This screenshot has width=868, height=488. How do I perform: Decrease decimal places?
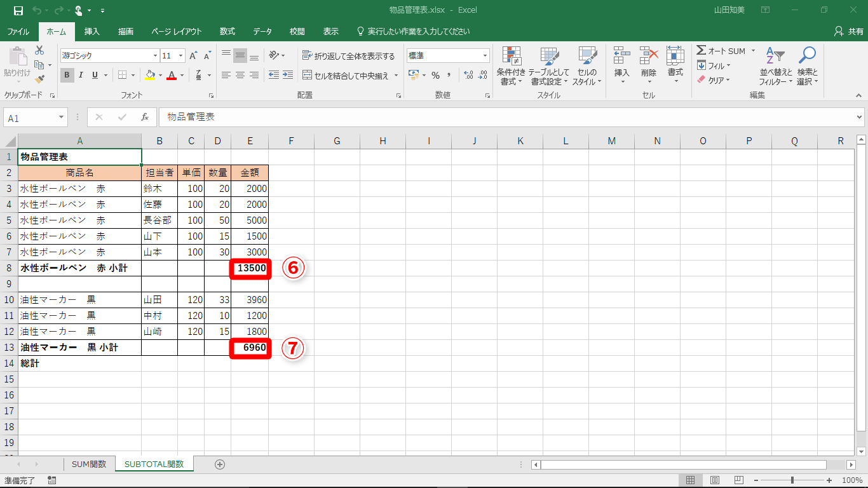click(x=484, y=75)
